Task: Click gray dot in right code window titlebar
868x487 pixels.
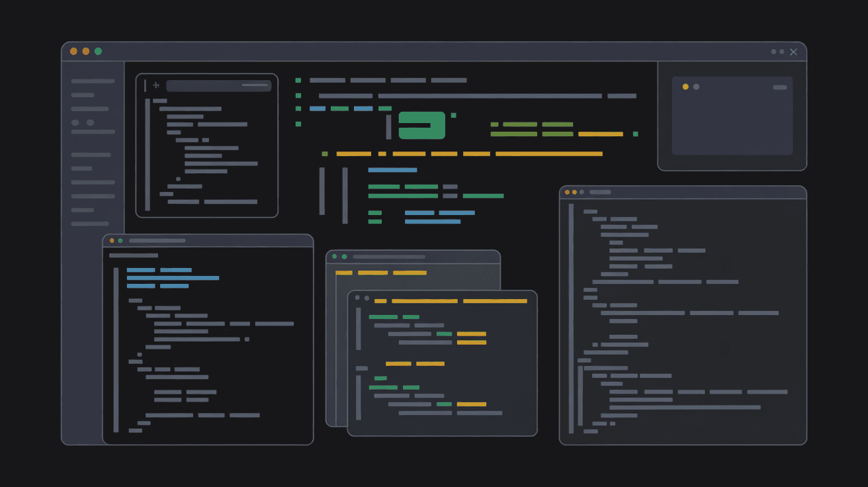Action: 582,192
